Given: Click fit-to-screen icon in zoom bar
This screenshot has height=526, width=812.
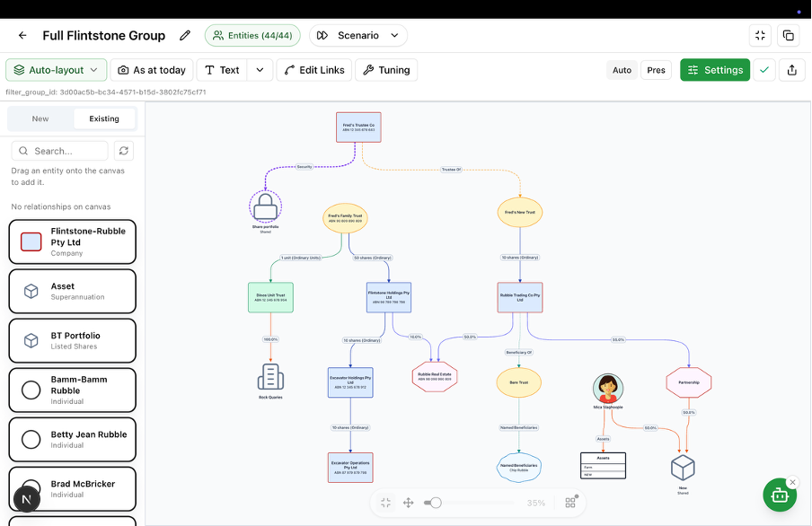Looking at the screenshot, I should pyautogui.click(x=386, y=503).
